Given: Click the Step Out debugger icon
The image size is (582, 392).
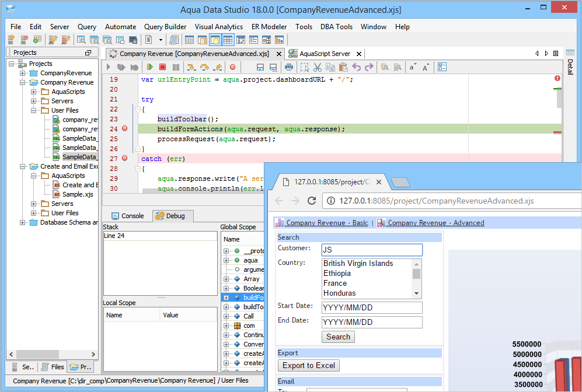Looking at the screenshot, I should 218,67.
